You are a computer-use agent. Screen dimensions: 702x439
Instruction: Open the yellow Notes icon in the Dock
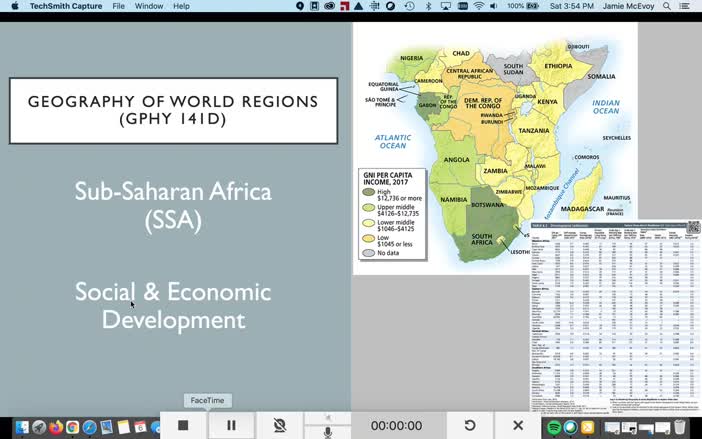coord(124,427)
